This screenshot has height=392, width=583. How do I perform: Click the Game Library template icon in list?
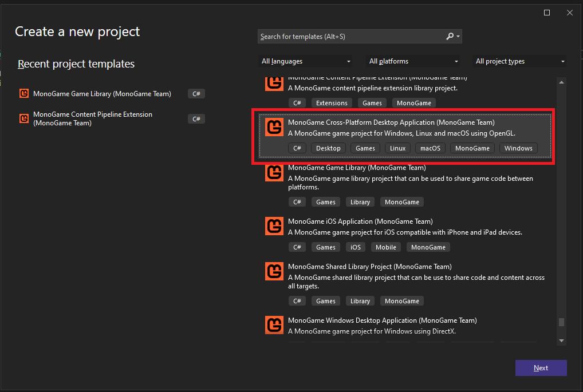point(274,173)
